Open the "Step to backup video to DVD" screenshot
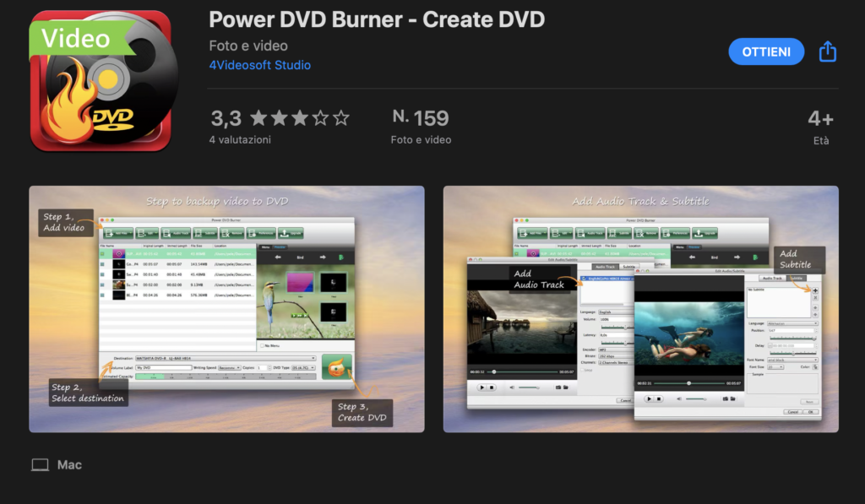 tap(226, 309)
